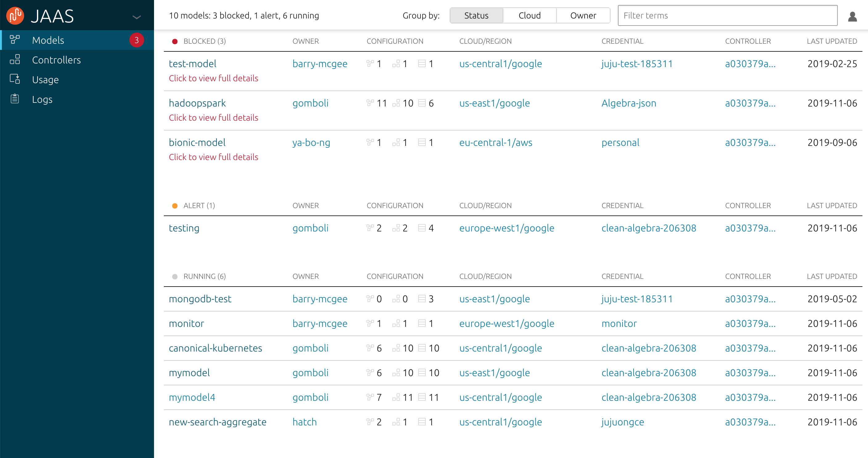Click the red blocked status dot
The height and width of the screenshot is (458, 868).
point(175,41)
